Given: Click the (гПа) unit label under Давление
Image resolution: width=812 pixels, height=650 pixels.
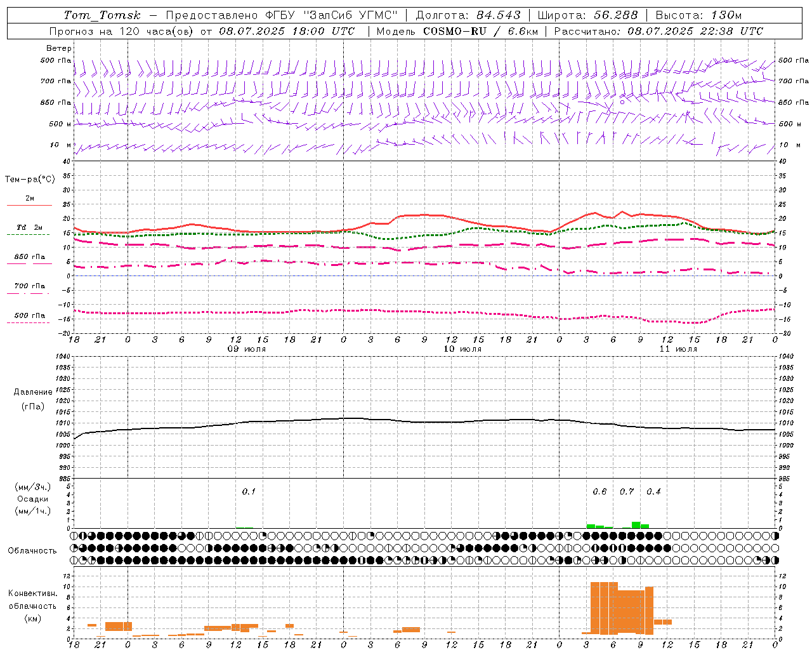Looking at the screenshot, I should [x=33, y=407].
